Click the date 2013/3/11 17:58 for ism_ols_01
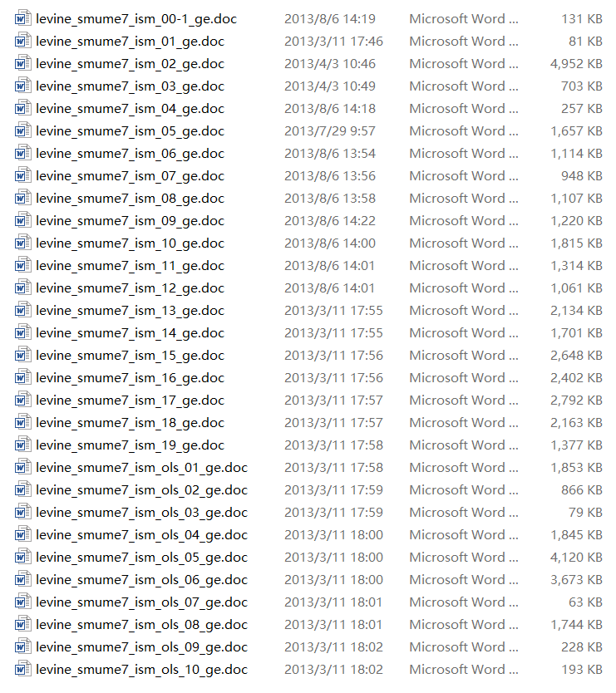This screenshot has height=693, width=616. [334, 468]
